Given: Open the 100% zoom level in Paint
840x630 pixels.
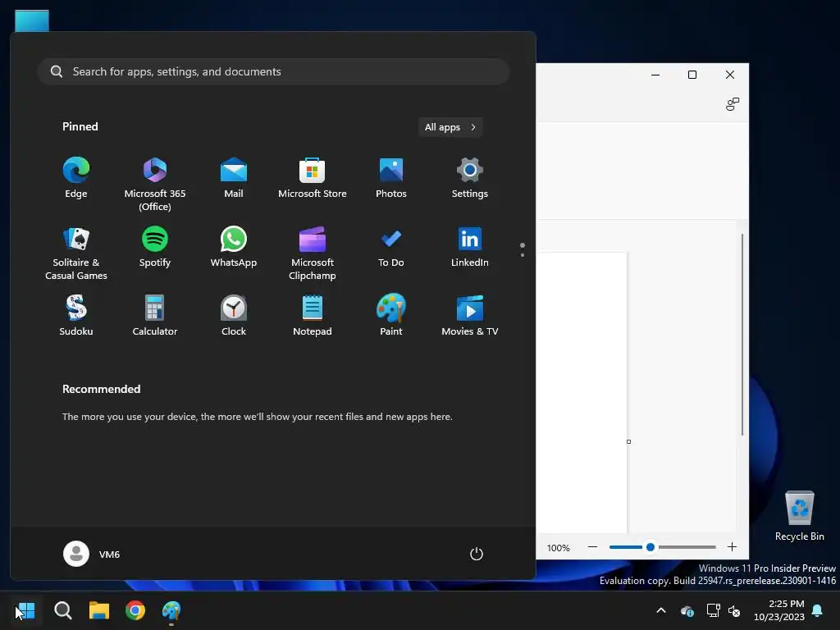Looking at the screenshot, I should click(x=558, y=548).
